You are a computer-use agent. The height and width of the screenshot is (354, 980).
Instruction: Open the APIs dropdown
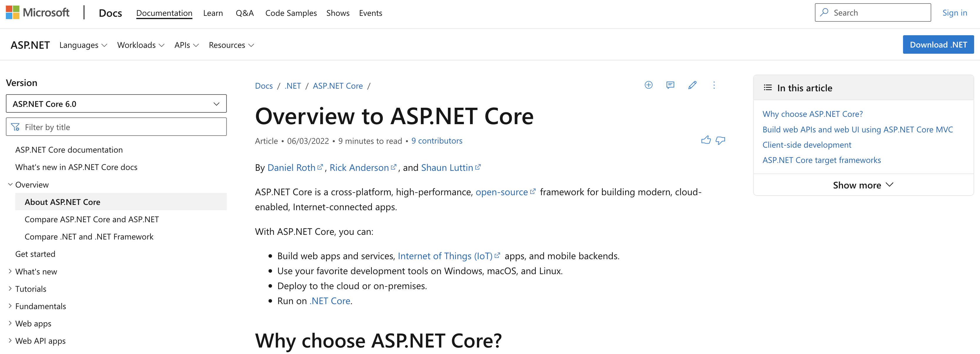pos(187,45)
